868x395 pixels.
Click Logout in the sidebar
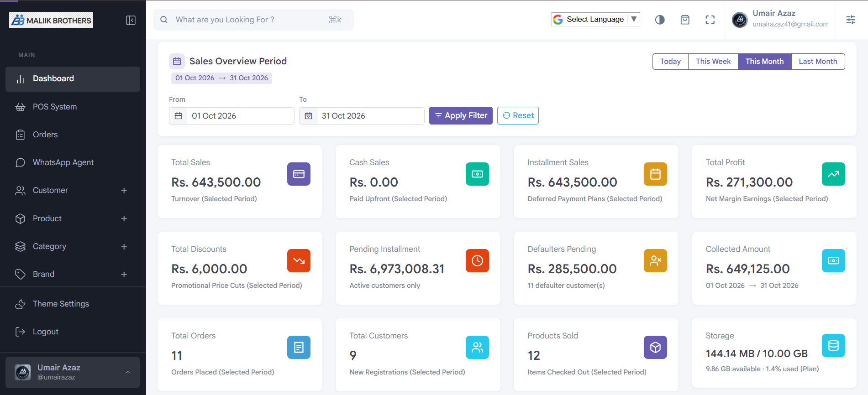click(x=73, y=332)
